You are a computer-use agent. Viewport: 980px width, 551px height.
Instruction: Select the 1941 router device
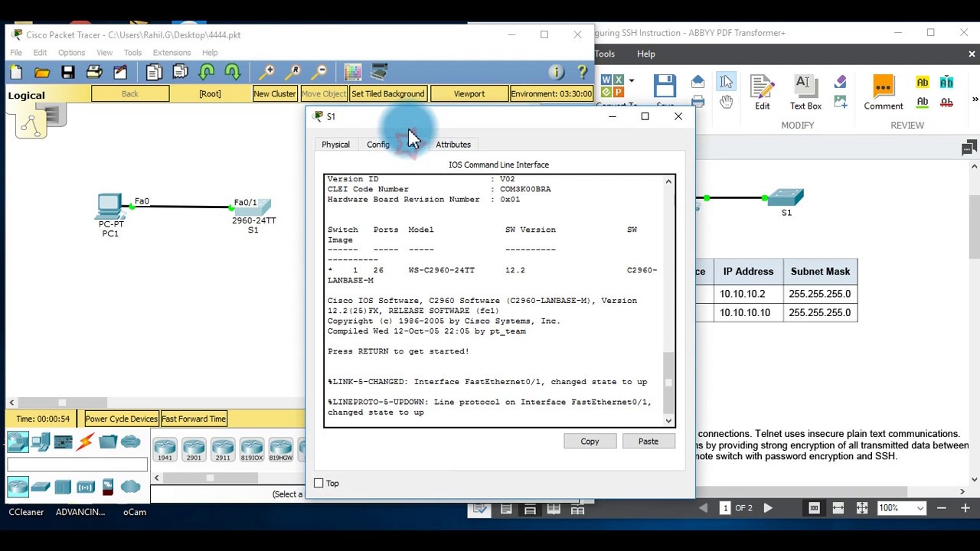[165, 450]
